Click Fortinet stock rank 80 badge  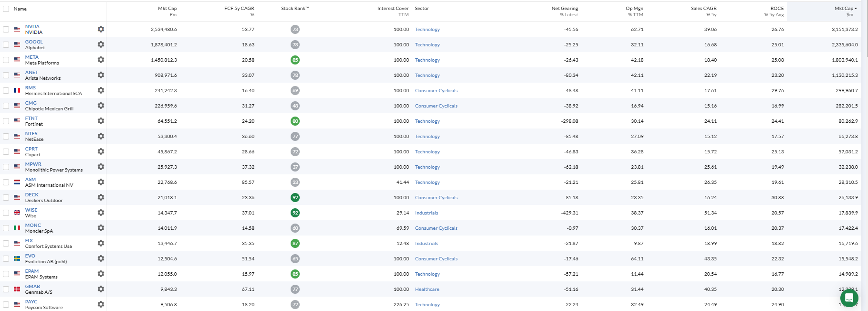295,121
